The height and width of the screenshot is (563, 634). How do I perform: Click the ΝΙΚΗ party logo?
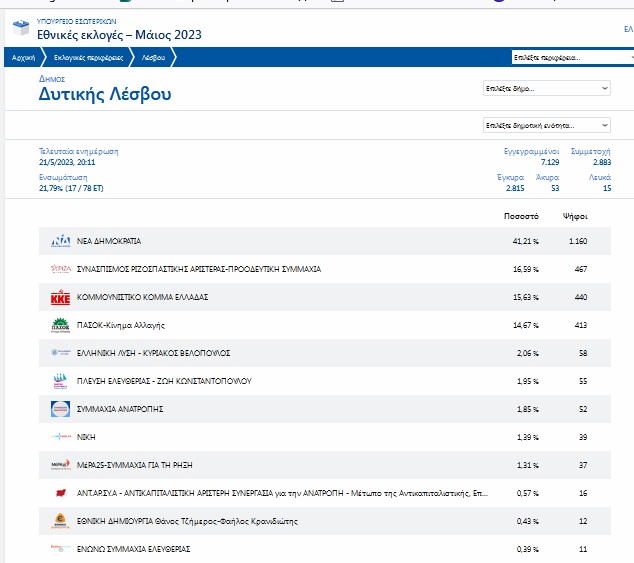61,437
